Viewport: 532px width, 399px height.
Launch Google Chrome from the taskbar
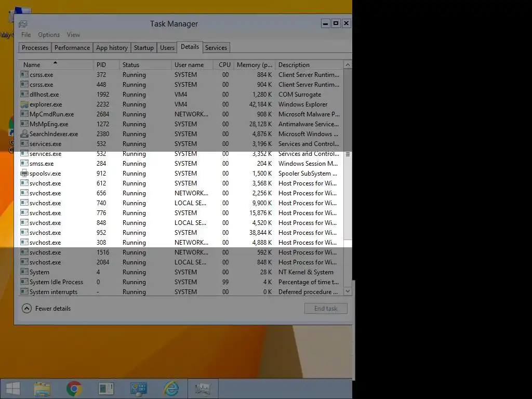[74, 389]
